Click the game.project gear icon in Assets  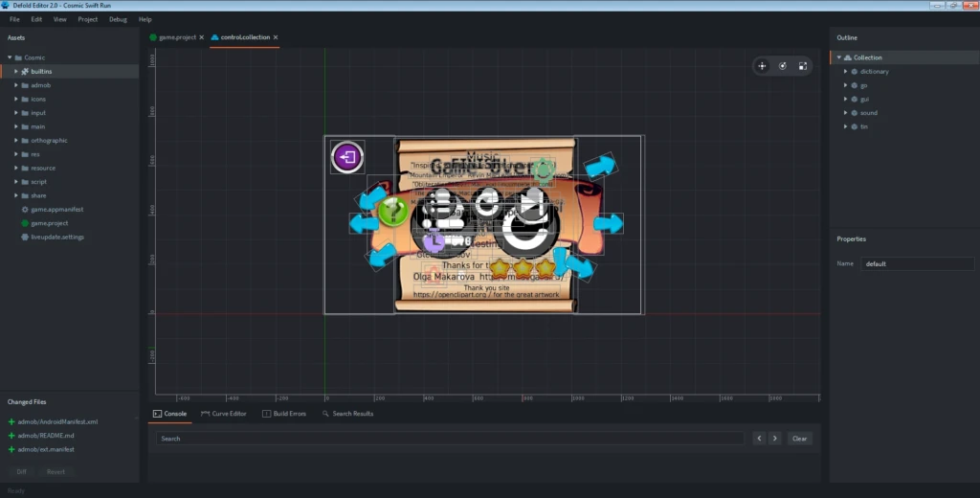[25, 223]
